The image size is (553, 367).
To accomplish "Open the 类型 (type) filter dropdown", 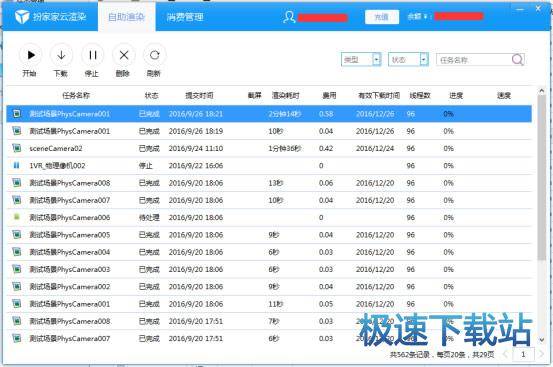I will (377, 60).
